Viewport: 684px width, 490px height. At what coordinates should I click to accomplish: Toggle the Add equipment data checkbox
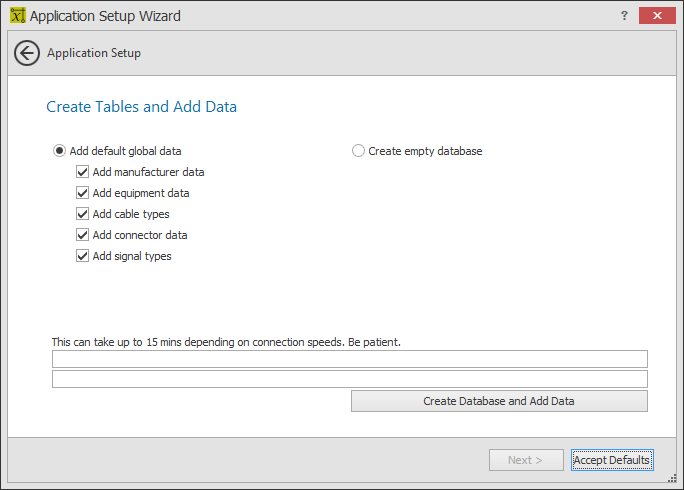point(83,193)
